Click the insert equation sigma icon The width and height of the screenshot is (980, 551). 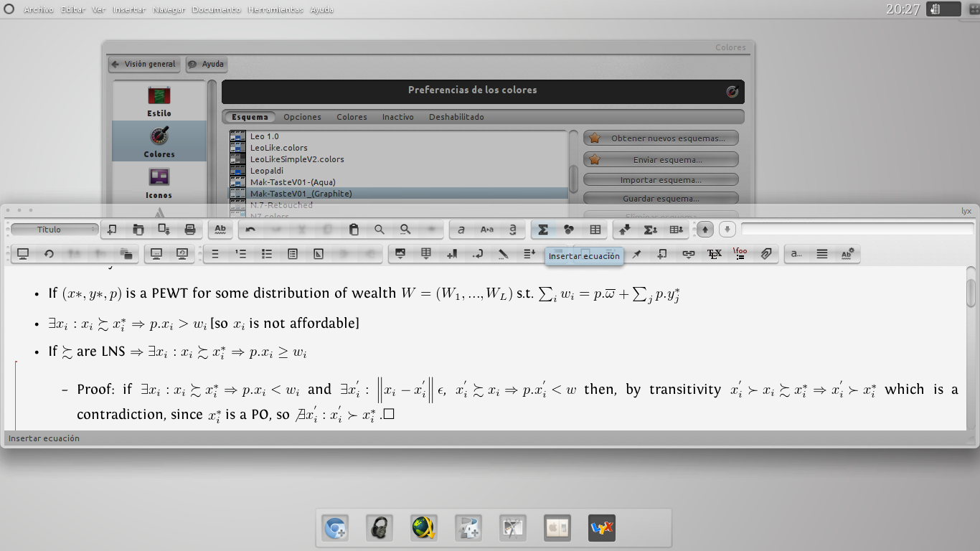coord(543,230)
